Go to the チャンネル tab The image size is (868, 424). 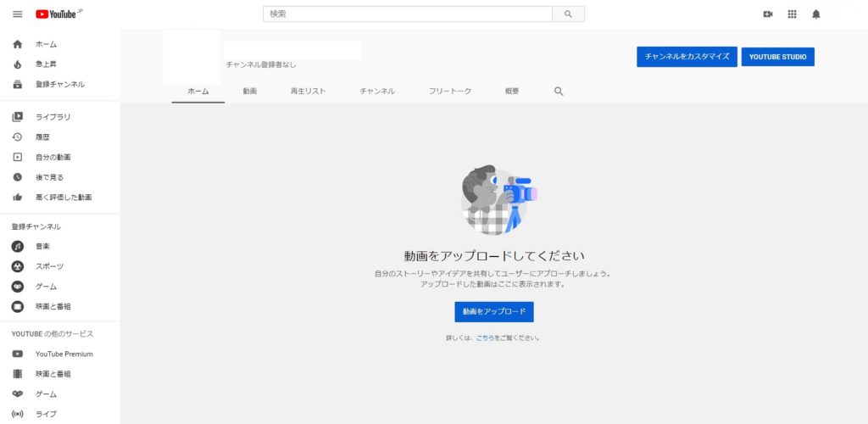pos(377,92)
